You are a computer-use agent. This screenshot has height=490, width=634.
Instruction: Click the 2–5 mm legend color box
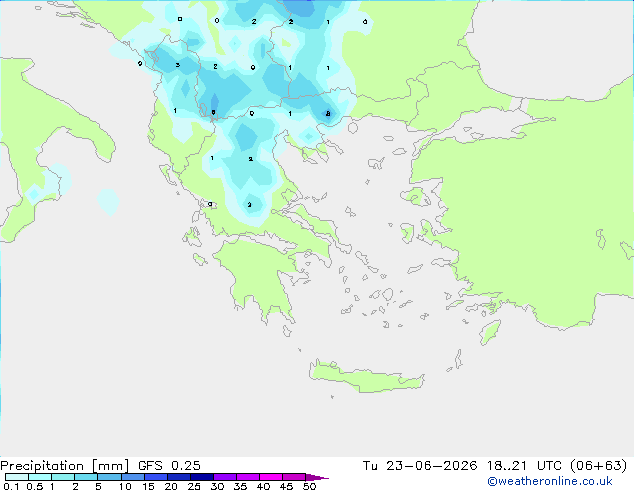[86, 477]
